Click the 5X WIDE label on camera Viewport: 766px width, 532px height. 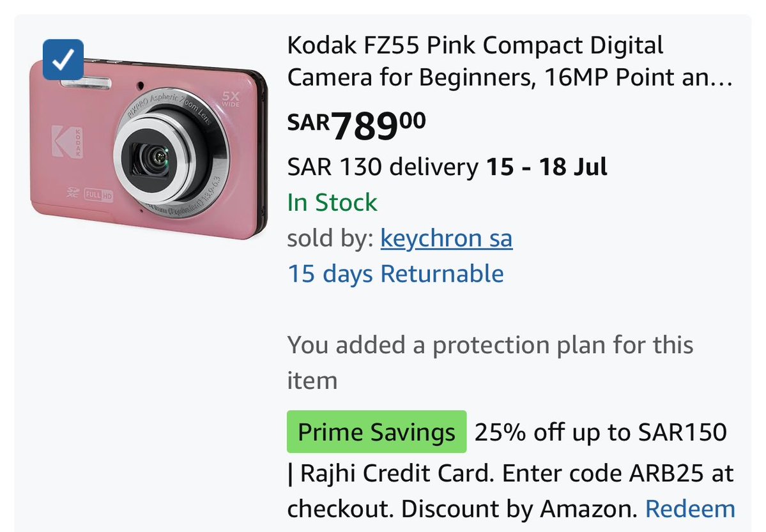pyautogui.click(x=231, y=99)
